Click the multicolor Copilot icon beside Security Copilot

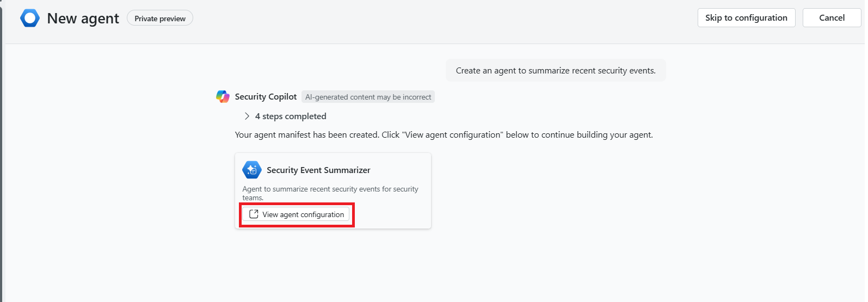tap(223, 97)
